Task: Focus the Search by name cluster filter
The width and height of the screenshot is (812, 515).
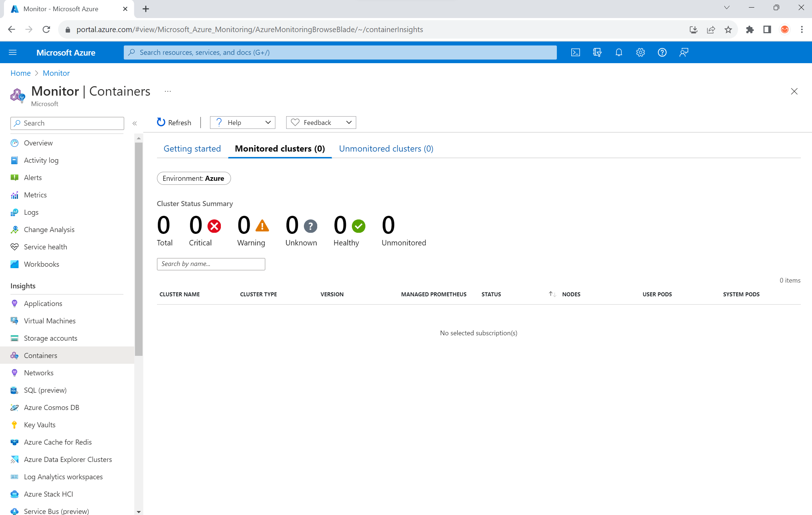Action: click(x=211, y=264)
